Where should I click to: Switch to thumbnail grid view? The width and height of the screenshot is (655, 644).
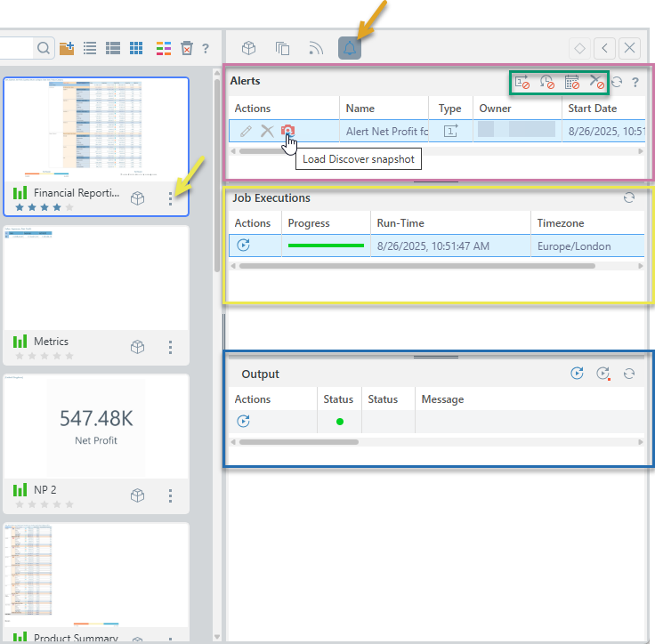point(136,48)
